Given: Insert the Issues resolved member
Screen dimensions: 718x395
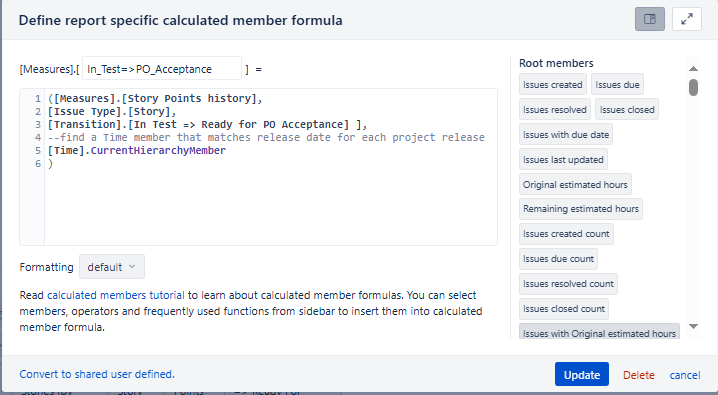Looking at the screenshot, I should [x=555, y=110].
